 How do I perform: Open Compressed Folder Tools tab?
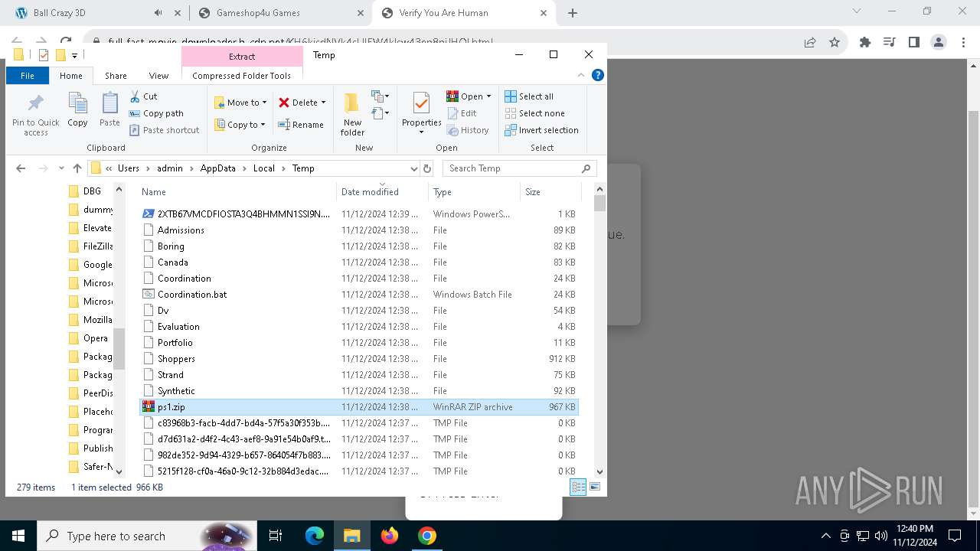(241, 76)
